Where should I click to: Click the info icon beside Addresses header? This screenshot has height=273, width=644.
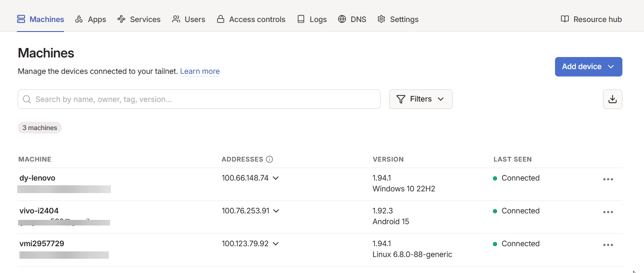tap(270, 159)
